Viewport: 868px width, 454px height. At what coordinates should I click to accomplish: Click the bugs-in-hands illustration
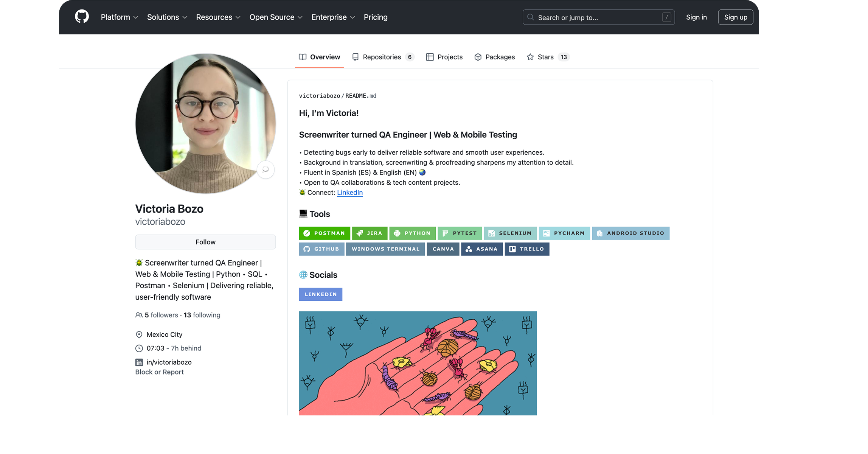coord(418,363)
